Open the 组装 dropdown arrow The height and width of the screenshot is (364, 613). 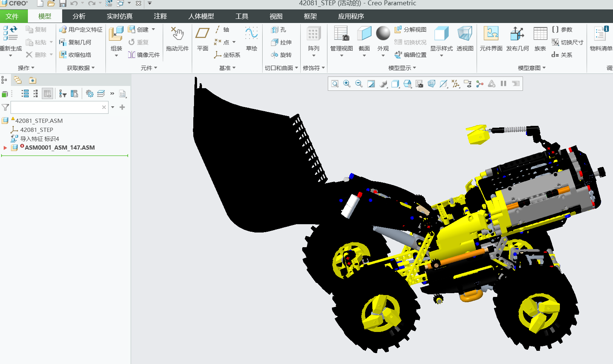116,56
